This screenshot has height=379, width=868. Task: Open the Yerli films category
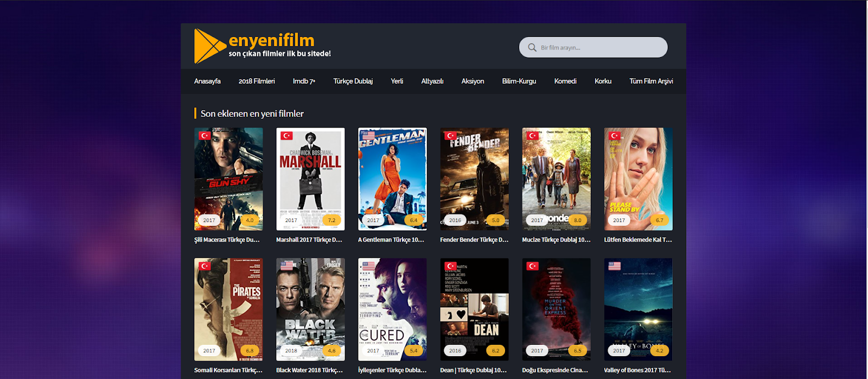click(397, 81)
